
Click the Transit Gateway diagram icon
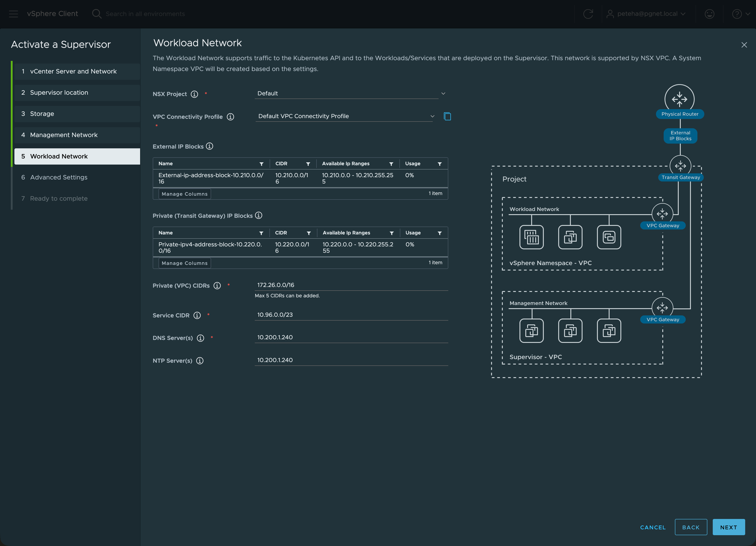(680, 165)
